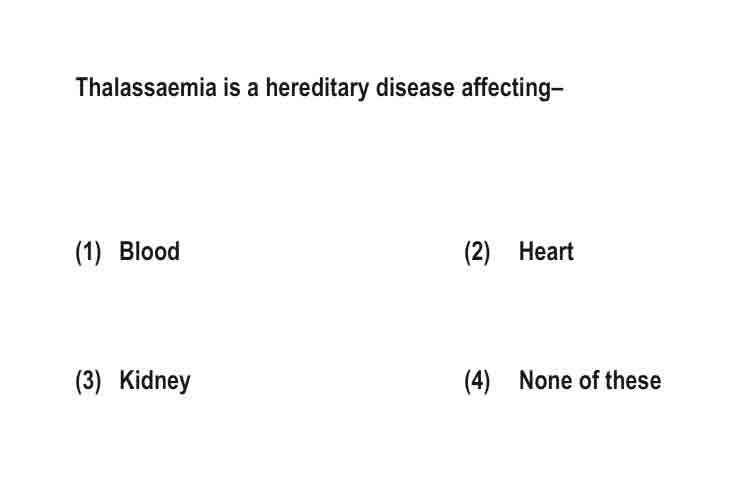This screenshot has width=750, height=500.
Task: Click the word "is" in the question
Action: 232,88
